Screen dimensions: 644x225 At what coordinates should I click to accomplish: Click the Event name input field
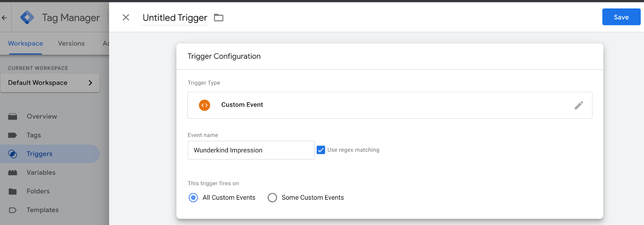251,150
